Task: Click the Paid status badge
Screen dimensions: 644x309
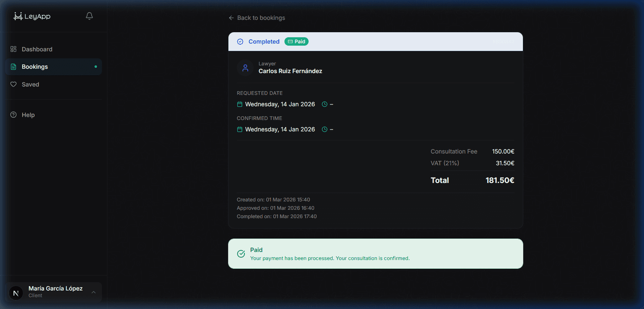Action: (296, 41)
